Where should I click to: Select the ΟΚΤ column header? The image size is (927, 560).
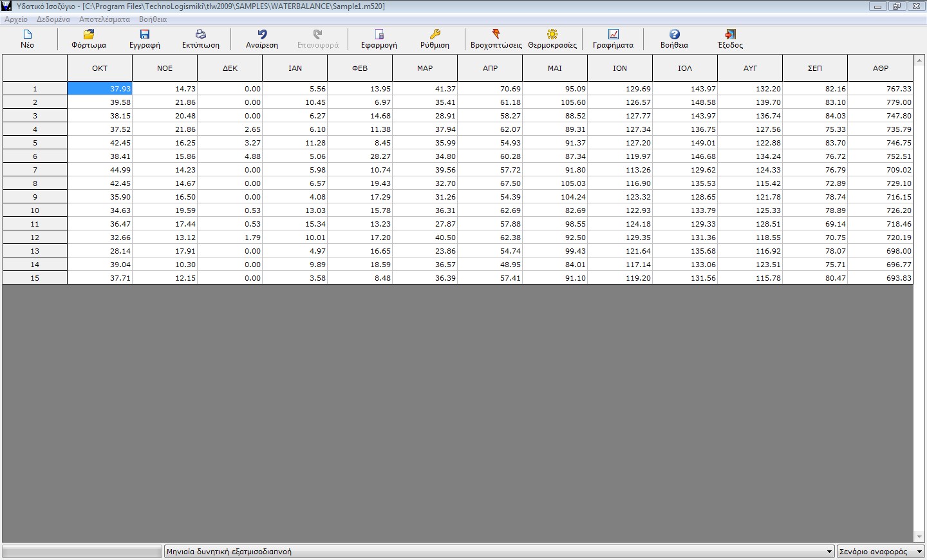(x=100, y=68)
